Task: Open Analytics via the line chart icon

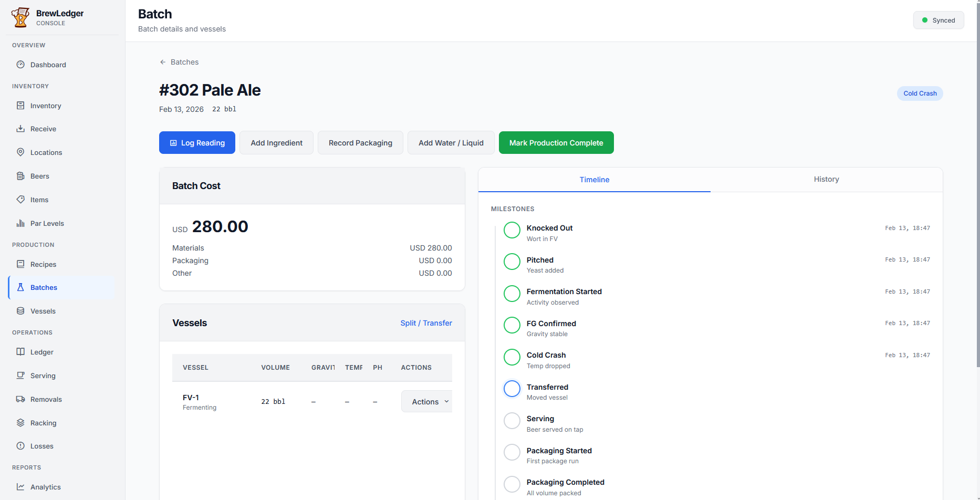Action: (20, 487)
